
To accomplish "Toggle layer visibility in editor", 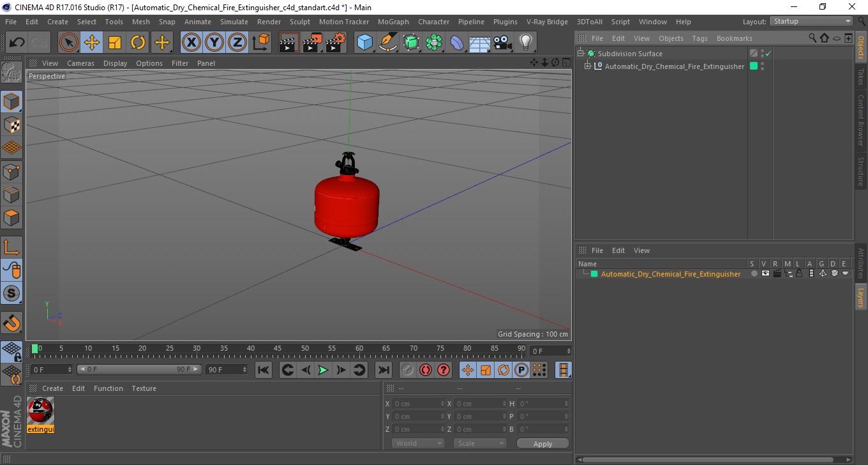I will (765, 274).
